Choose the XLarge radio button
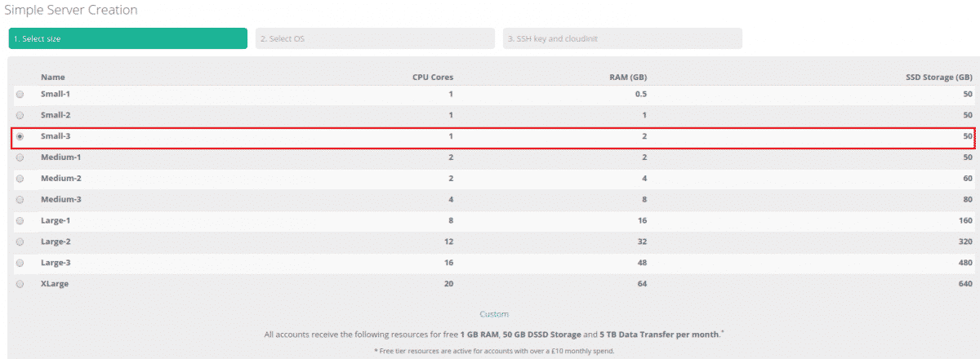The image size is (980, 359). coord(20,284)
